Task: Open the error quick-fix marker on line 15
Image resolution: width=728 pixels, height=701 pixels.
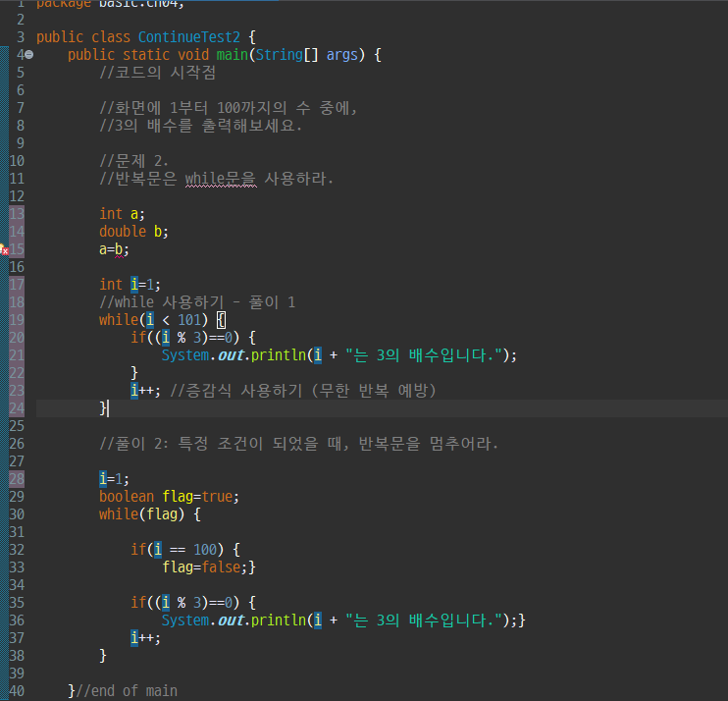Action: (x=4, y=249)
